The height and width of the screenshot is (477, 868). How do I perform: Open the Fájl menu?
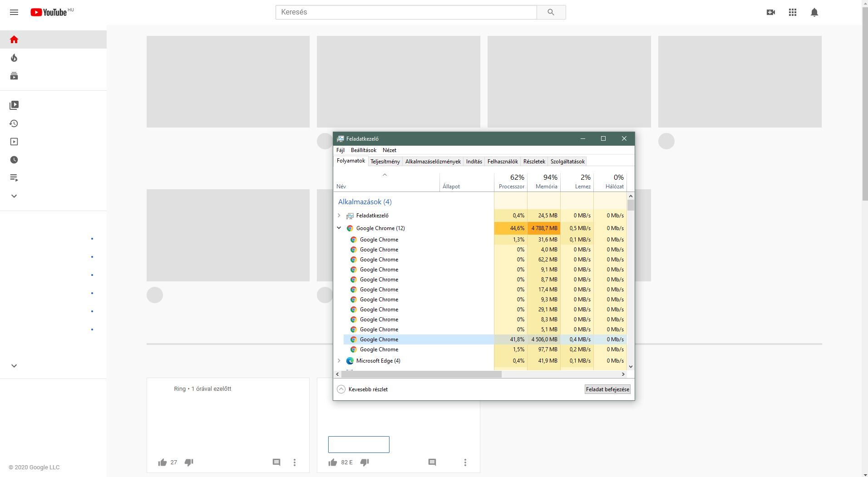340,150
